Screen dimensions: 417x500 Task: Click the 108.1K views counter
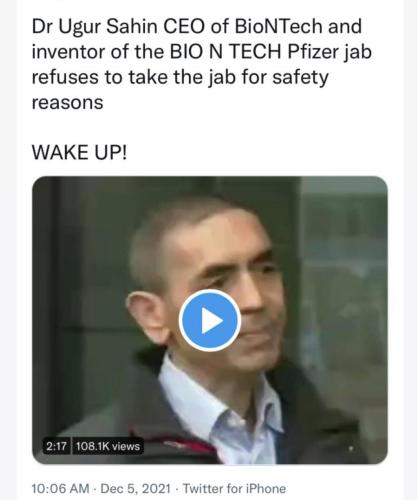[108, 446]
